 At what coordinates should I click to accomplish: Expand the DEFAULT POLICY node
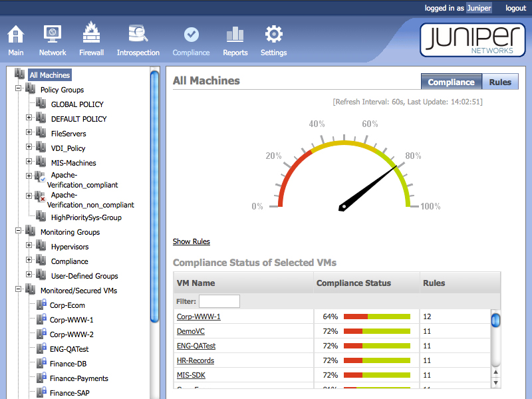pos(29,118)
